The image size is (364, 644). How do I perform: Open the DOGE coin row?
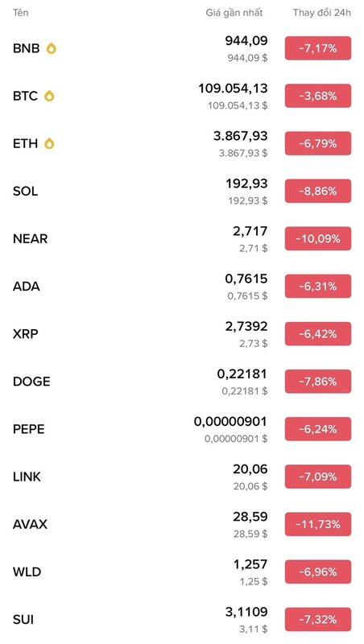pyautogui.click(x=182, y=382)
